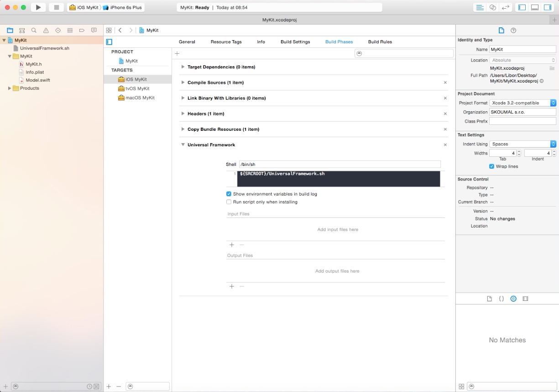The image size is (559, 392).
Task: Show the Quick Help inspector
Action: [x=513, y=31]
